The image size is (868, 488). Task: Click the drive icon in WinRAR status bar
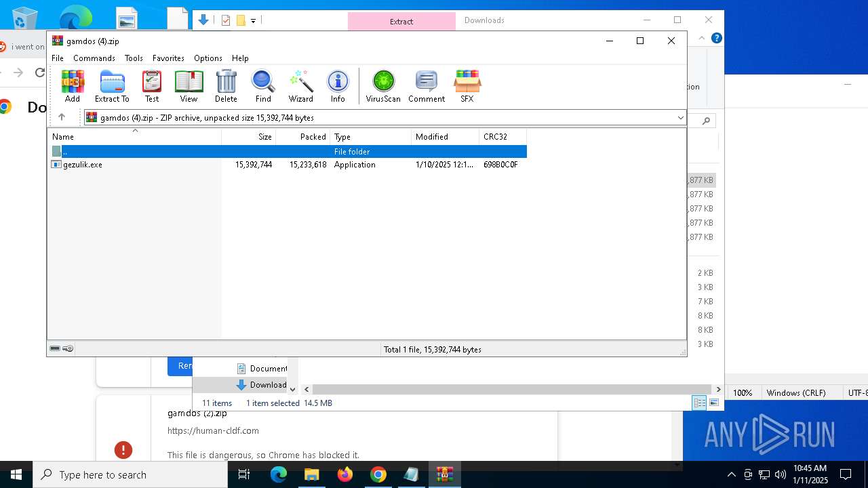click(x=55, y=349)
